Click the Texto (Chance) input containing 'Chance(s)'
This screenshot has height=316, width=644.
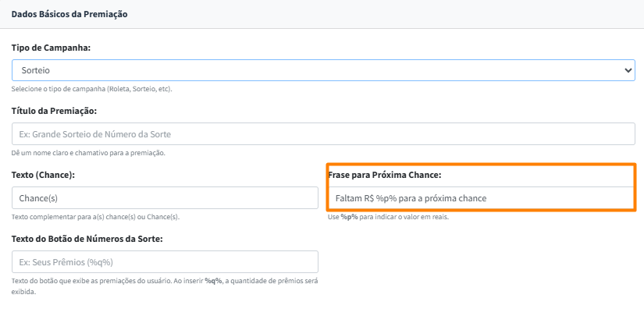pos(165,198)
